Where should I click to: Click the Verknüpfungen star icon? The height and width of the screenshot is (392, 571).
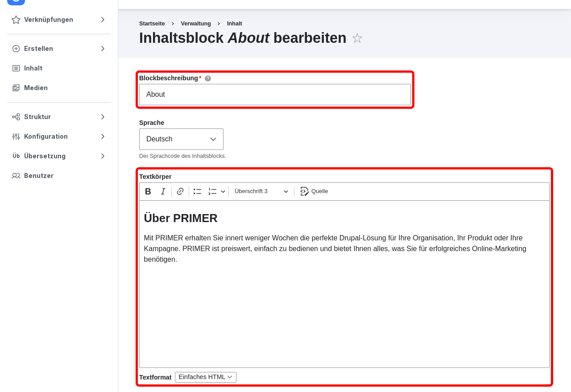coord(16,20)
